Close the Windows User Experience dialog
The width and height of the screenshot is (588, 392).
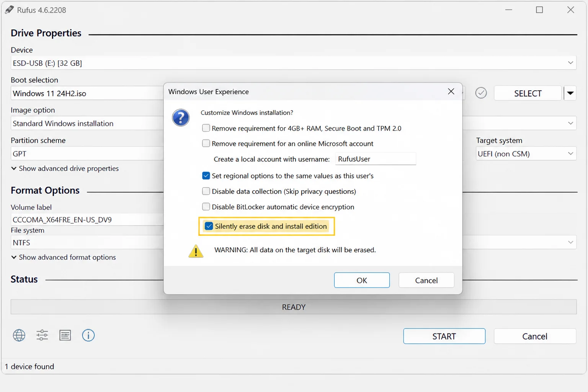pos(451,91)
